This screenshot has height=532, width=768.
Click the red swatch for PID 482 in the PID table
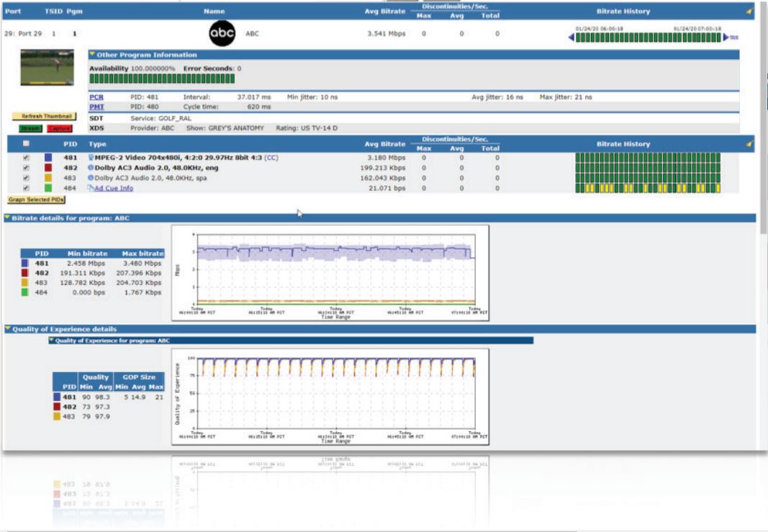pyautogui.click(x=48, y=168)
